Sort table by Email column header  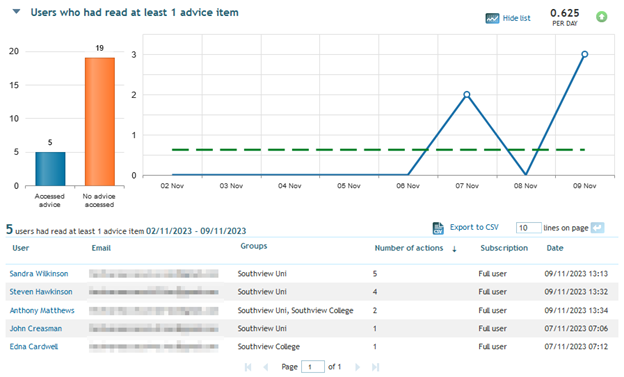point(101,248)
